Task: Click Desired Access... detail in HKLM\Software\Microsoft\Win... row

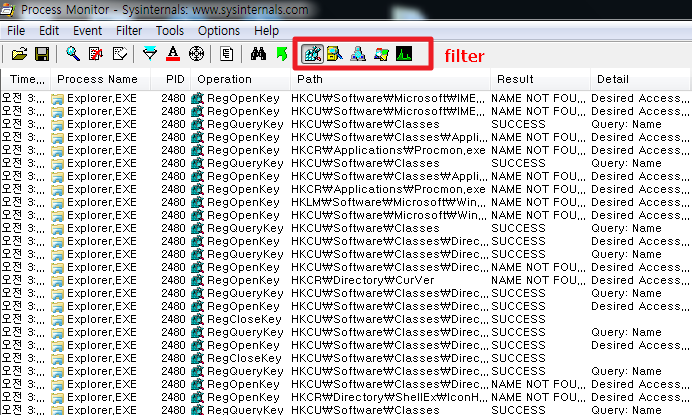Action: [640, 202]
